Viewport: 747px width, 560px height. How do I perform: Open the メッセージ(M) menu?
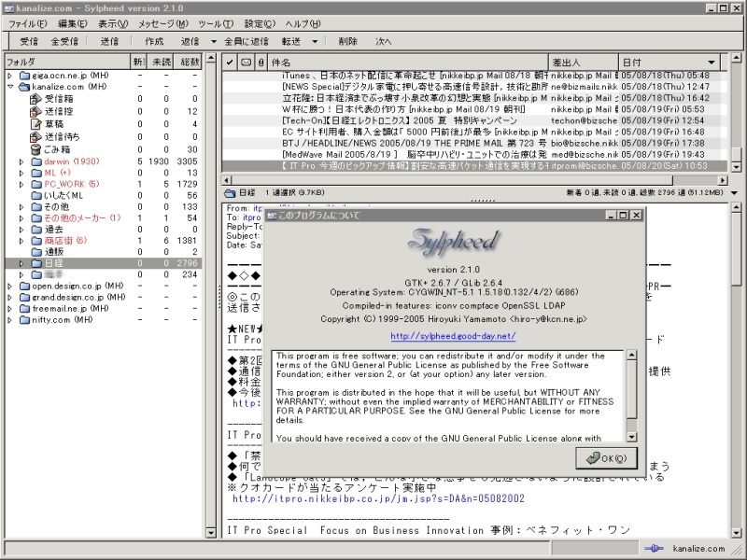point(163,23)
